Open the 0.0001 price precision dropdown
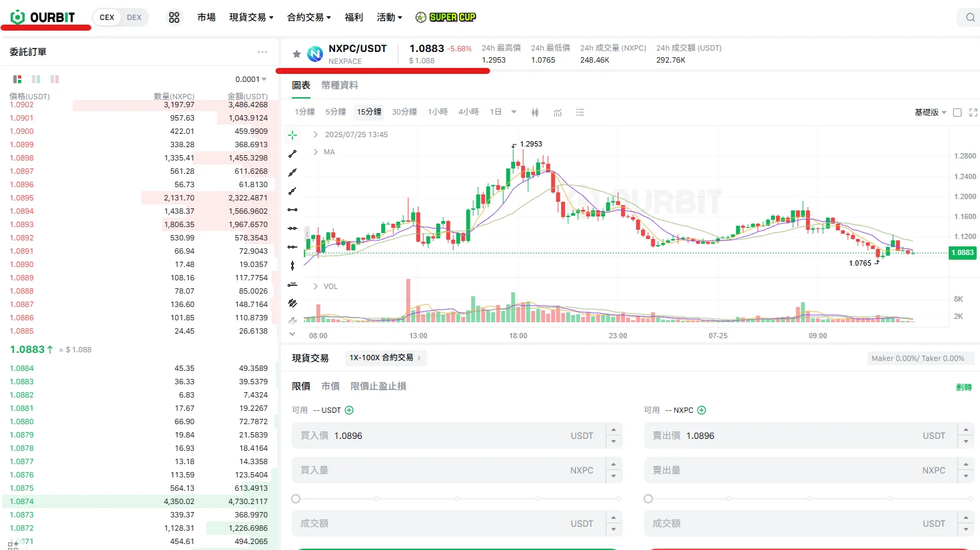 tap(250, 79)
